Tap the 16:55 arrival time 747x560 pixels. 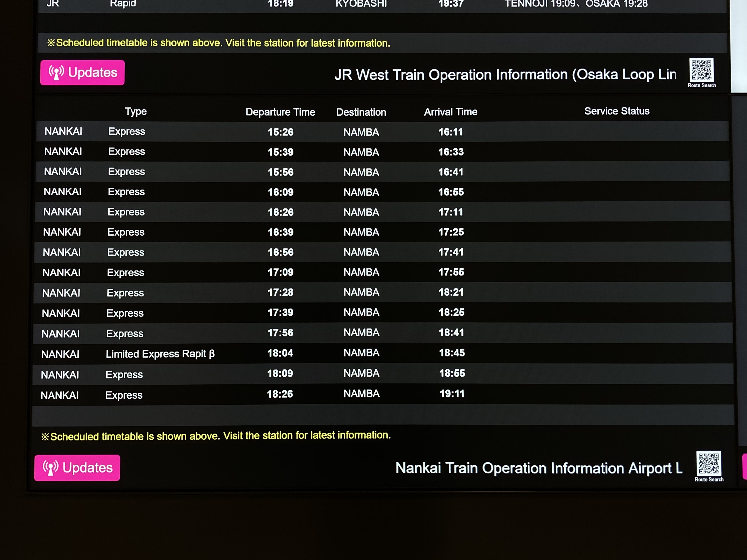point(451,192)
